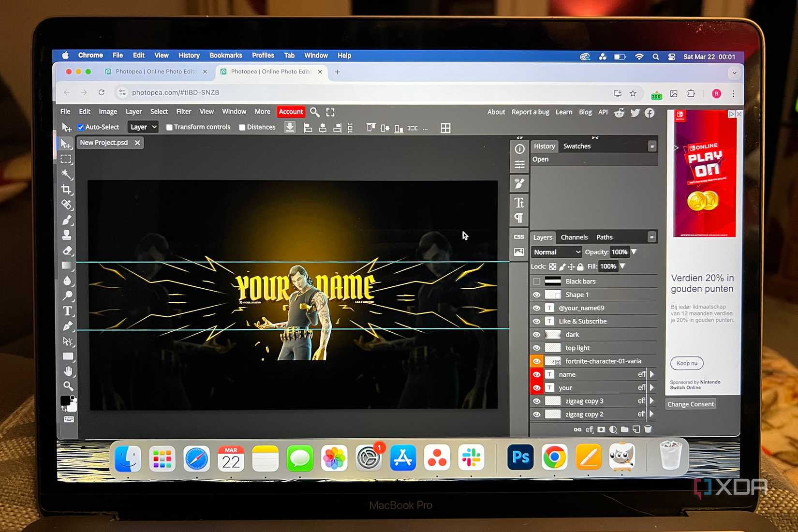Viewport: 798px width, 532px height.
Task: Switch to the Swatches tab
Action: (577, 146)
